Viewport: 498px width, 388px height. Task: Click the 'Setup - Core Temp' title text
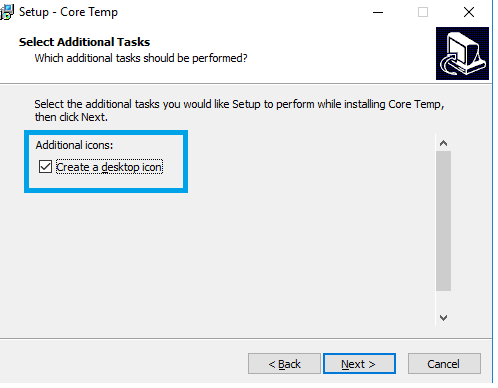coord(68,12)
